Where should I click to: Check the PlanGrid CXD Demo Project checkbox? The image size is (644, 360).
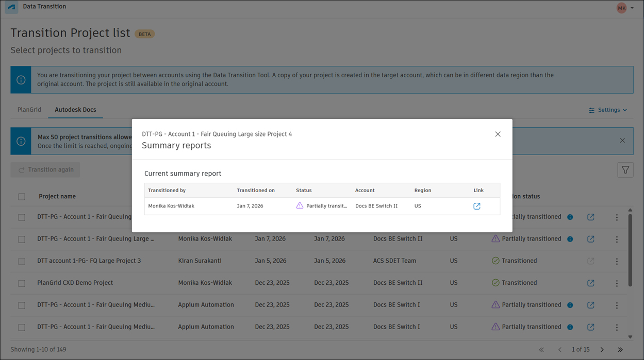[x=22, y=283]
